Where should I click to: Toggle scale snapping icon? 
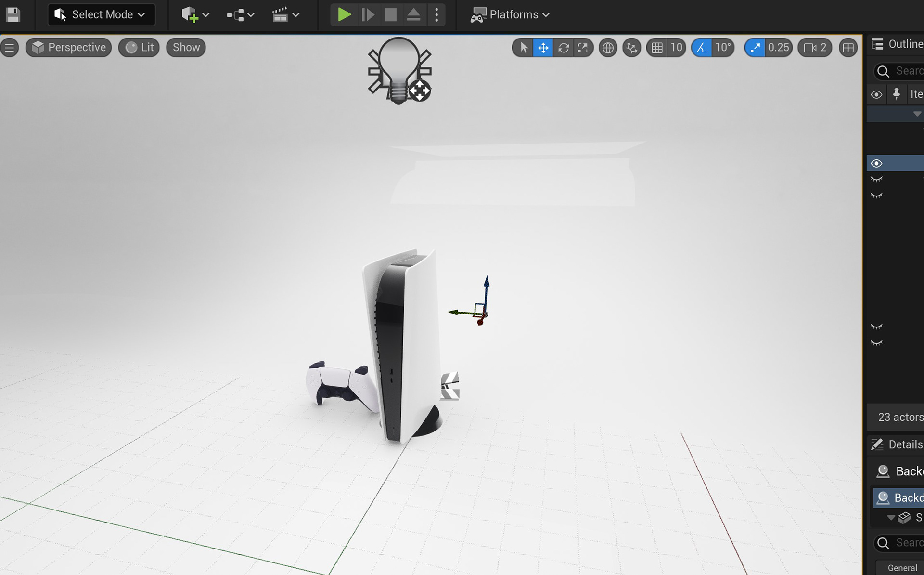click(755, 48)
